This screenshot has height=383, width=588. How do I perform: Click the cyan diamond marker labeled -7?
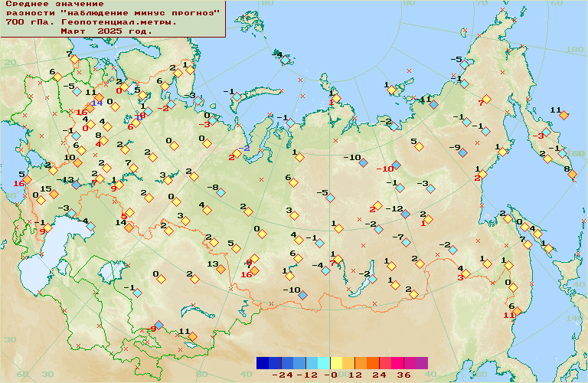tap(407, 243)
